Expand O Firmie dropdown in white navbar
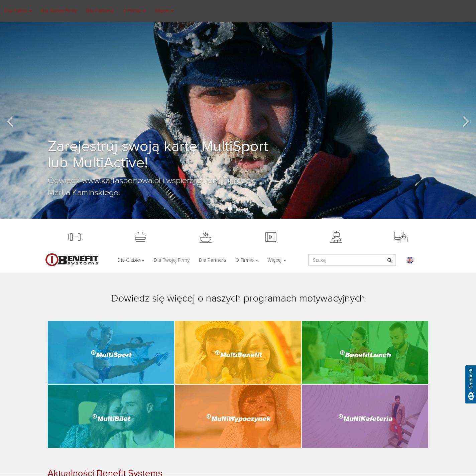Viewport: 476px width, 476px height. coord(246,260)
